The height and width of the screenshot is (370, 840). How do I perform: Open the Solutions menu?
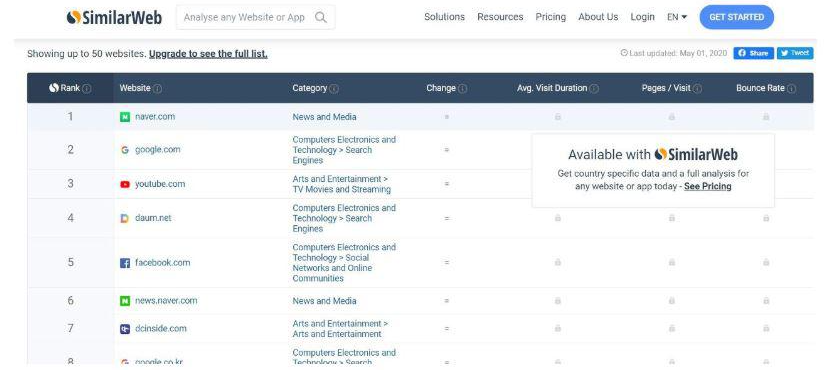tap(445, 17)
